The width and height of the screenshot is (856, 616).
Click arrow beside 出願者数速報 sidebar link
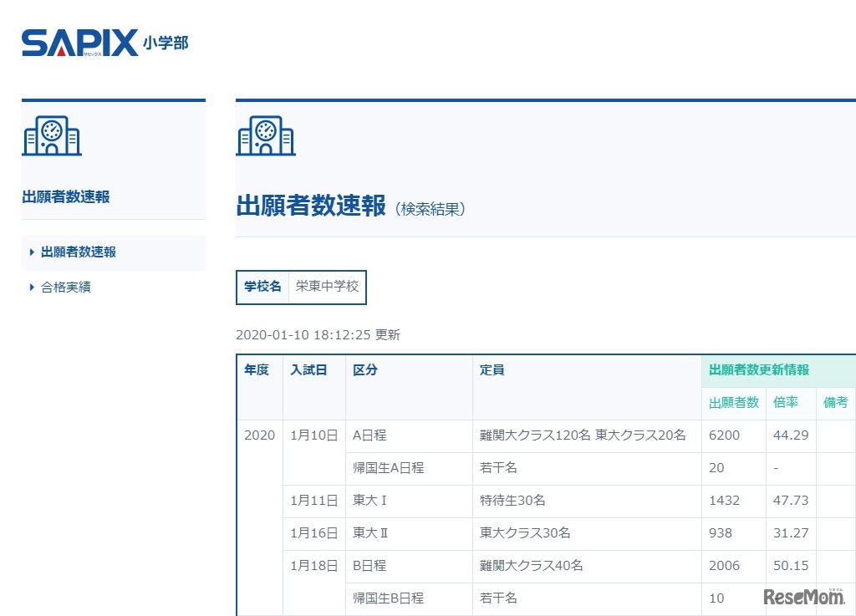pyautogui.click(x=32, y=252)
